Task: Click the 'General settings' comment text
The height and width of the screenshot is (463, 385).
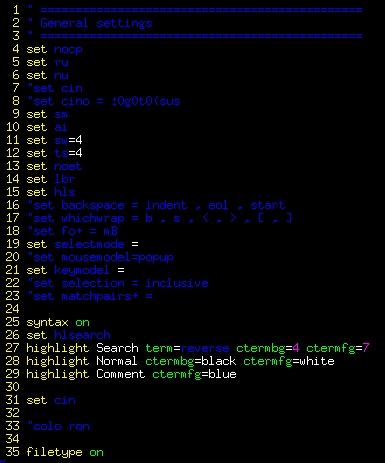Action: pos(96,23)
